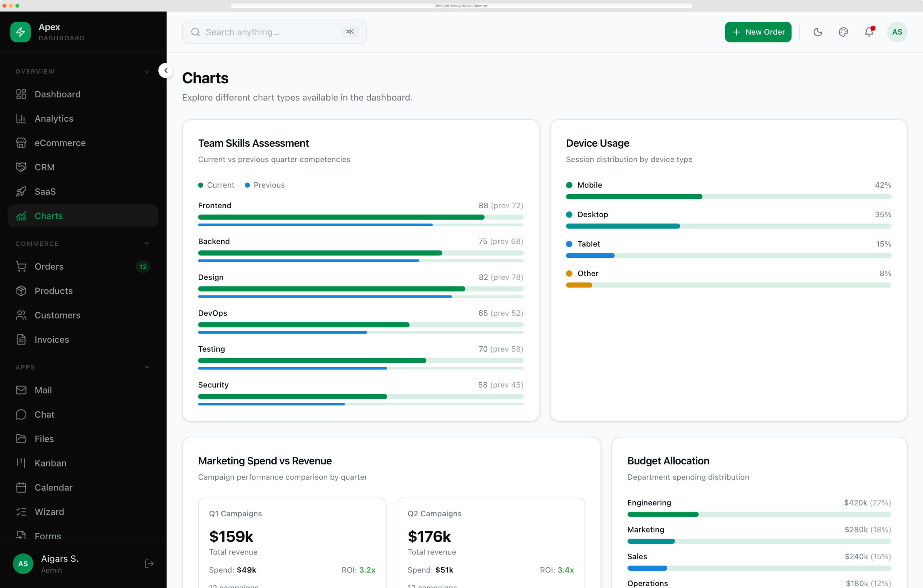Go to eCommerce page
The height and width of the screenshot is (588, 923).
point(83,143)
